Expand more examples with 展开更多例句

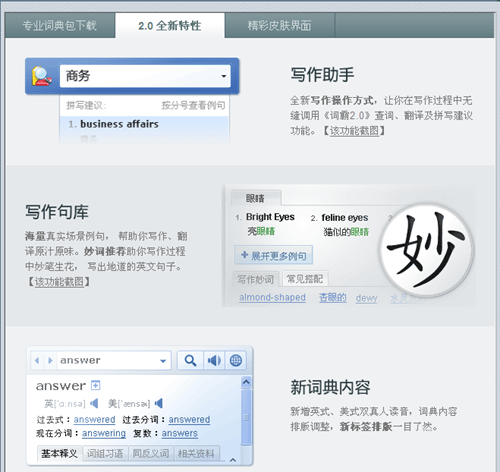[274, 255]
